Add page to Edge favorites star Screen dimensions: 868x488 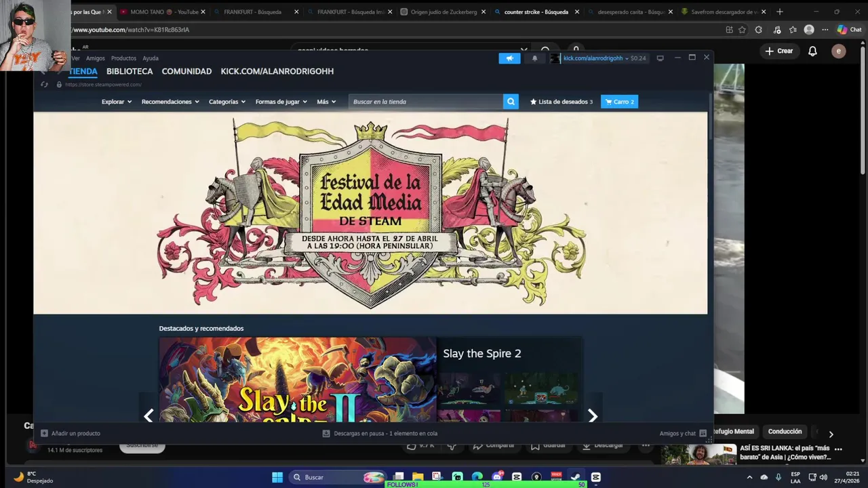click(742, 30)
